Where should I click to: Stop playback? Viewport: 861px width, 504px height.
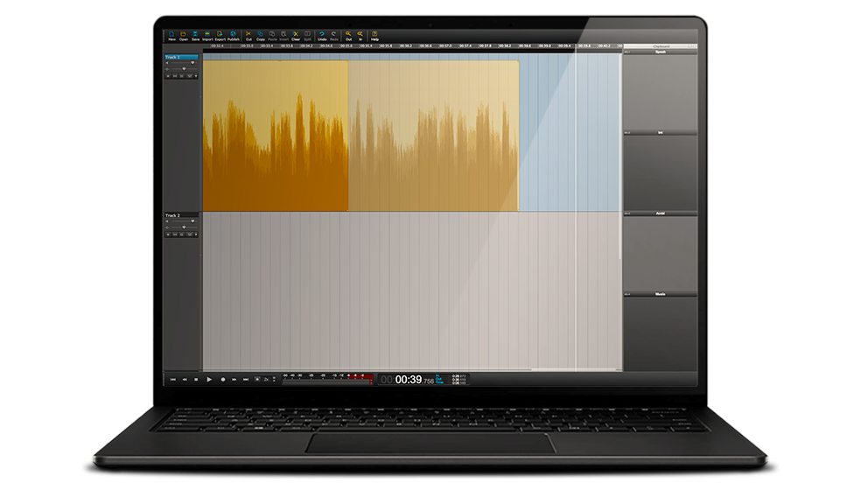pos(196,380)
